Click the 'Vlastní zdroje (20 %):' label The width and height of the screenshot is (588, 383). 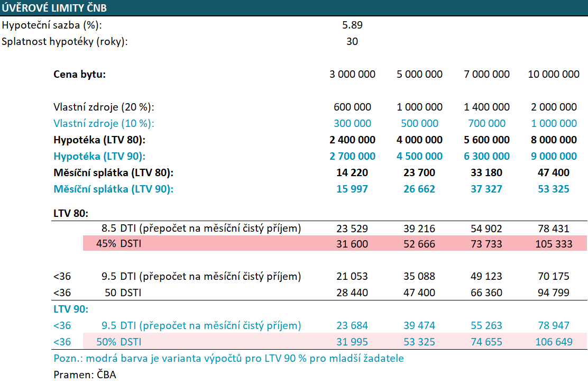point(104,107)
